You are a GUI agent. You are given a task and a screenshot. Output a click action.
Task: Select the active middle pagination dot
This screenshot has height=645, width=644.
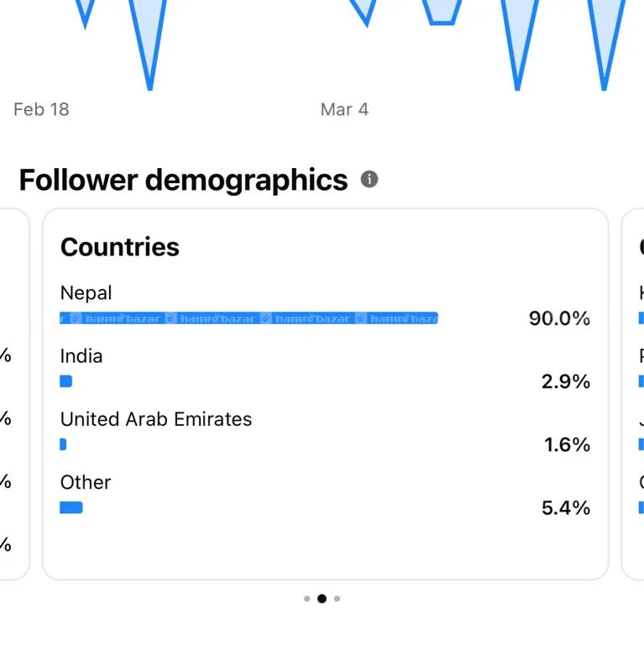[322, 599]
